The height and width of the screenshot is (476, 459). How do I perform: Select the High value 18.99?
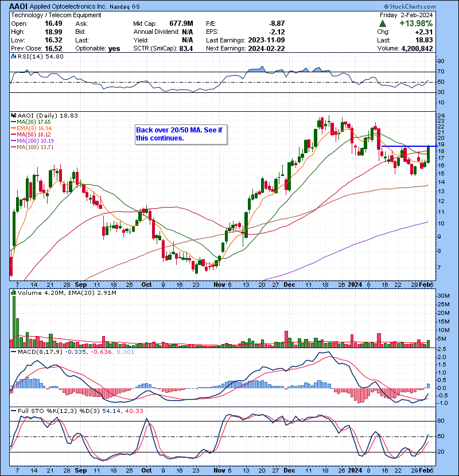point(53,32)
